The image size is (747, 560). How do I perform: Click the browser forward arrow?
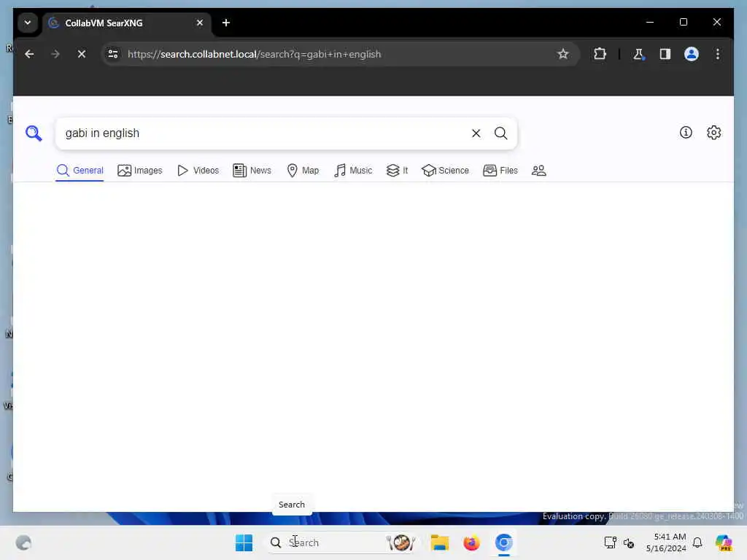coord(55,54)
